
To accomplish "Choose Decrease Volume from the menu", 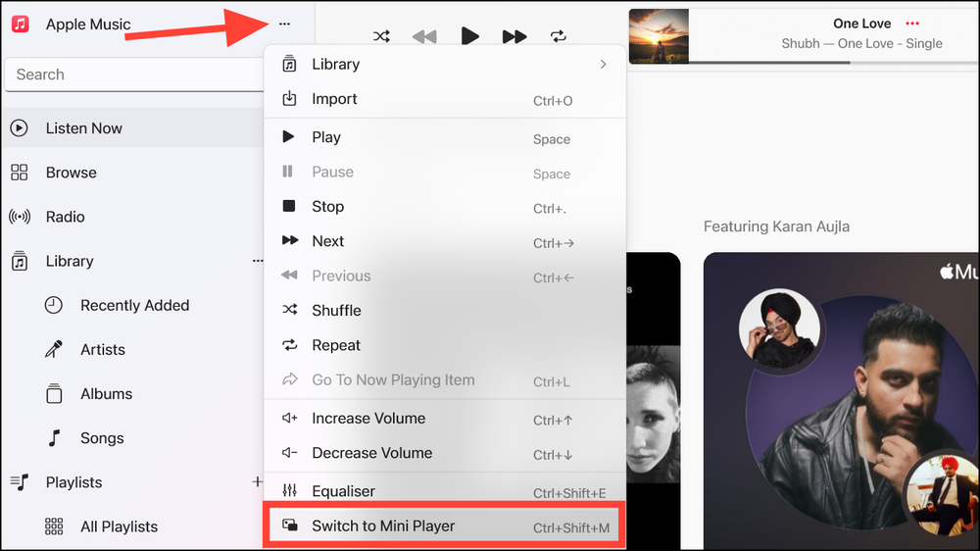I will point(444,453).
